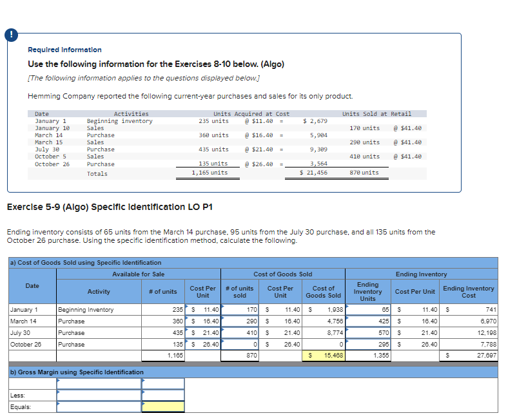Click the 'Required Information' heading

point(64,50)
